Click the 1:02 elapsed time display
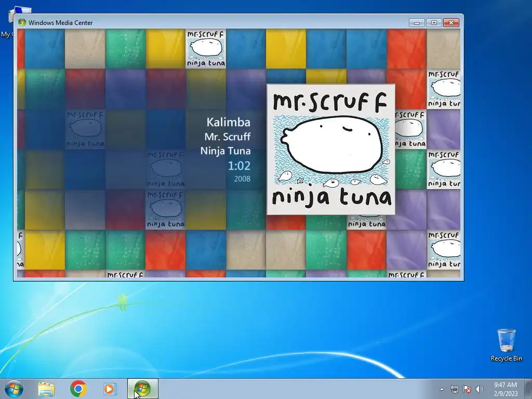The width and height of the screenshot is (532, 399). pyautogui.click(x=239, y=166)
